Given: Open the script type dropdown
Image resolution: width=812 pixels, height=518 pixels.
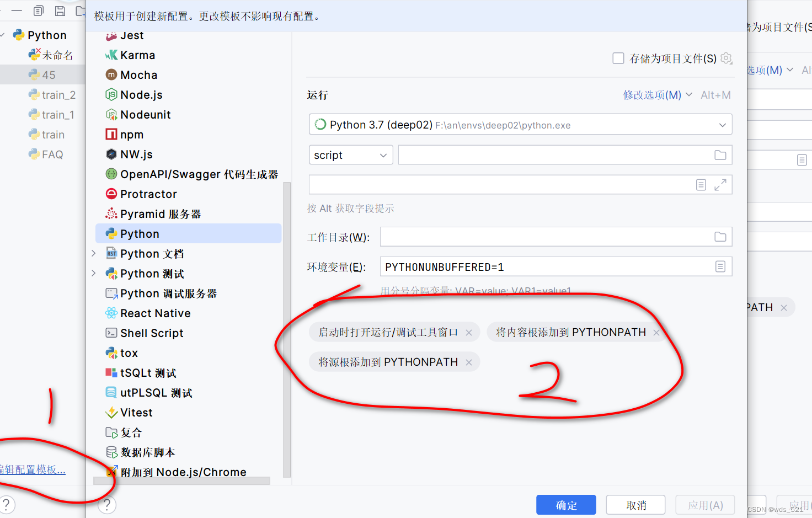Looking at the screenshot, I should (x=351, y=155).
